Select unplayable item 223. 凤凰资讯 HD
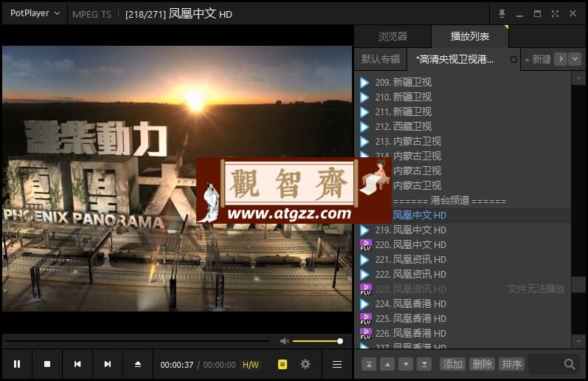Image resolution: width=588 pixels, height=381 pixels. [463, 289]
